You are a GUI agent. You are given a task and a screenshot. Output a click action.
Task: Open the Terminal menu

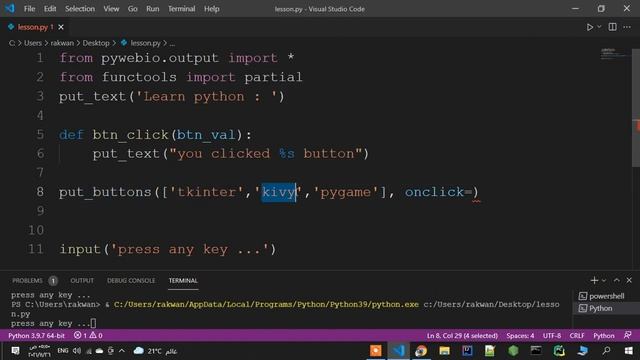pos(182,9)
